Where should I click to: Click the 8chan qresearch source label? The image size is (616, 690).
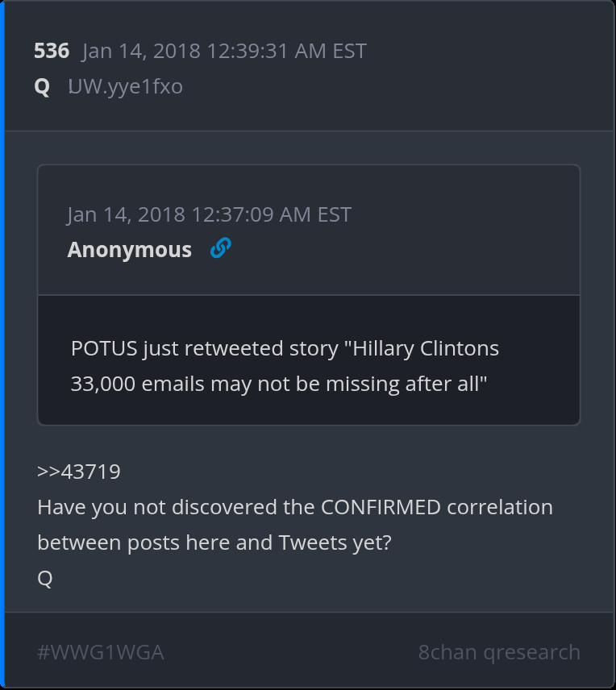point(499,652)
